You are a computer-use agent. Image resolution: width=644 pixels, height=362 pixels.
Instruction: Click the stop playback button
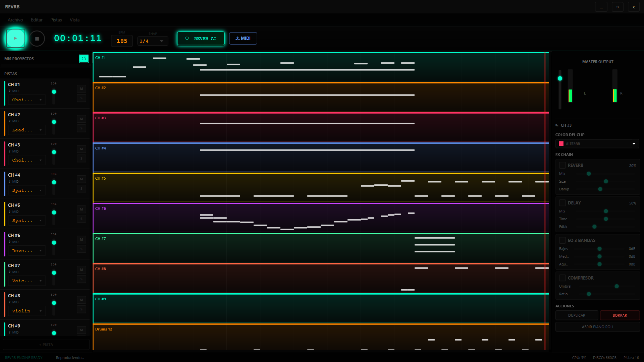click(37, 39)
